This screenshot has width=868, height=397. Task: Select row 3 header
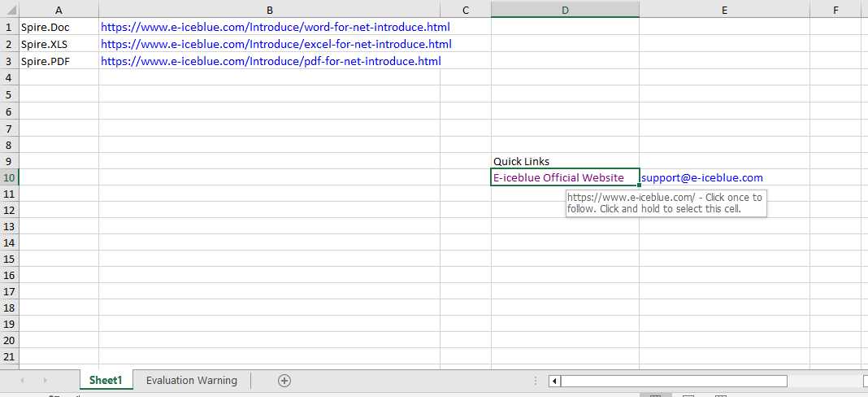point(9,61)
